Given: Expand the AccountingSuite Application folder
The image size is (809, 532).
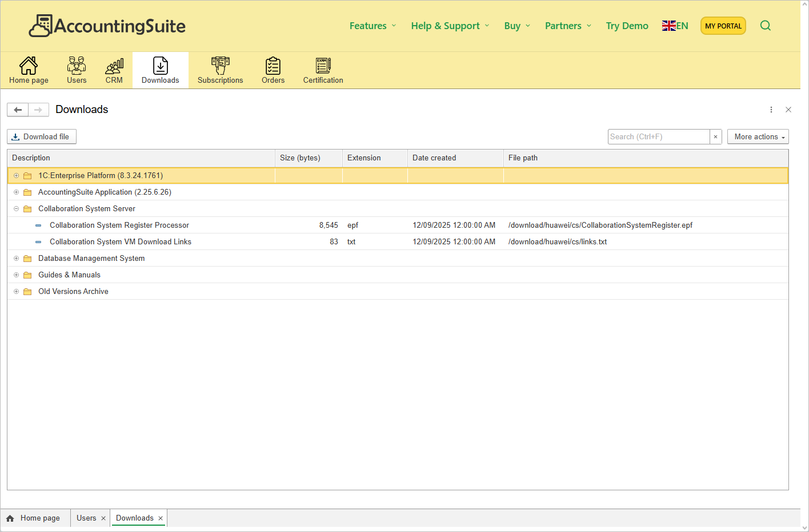Looking at the screenshot, I should [16, 192].
